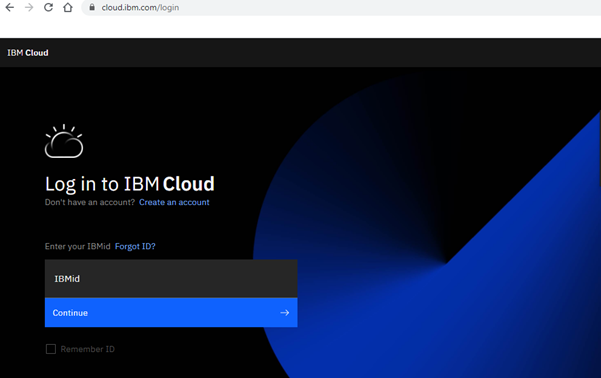Click the IBM Cloud sun-and-cloud logo

coord(64,141)
